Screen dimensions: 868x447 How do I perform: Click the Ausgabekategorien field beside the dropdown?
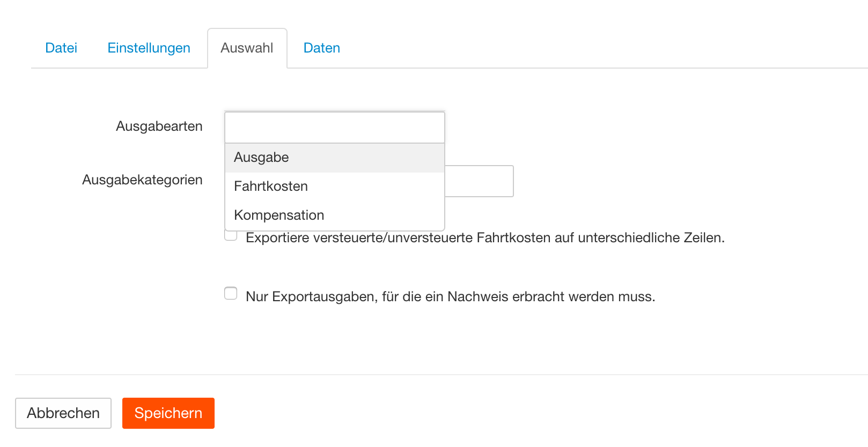click(x=479, y=181)
